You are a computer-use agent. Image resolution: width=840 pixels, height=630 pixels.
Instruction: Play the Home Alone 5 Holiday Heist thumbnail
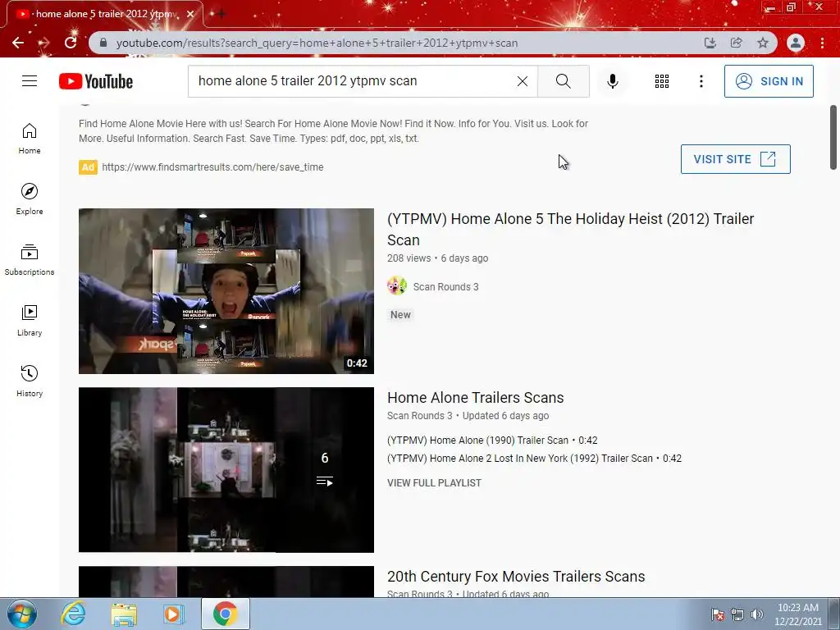click(x=226, y=291)
